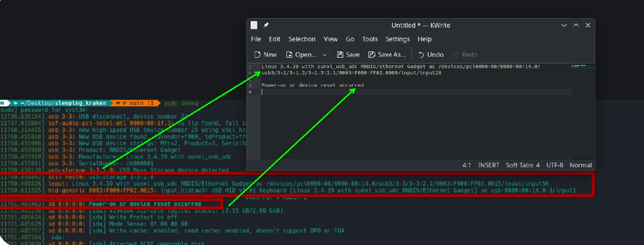The height and width of the screenshot is (245, 644).
Task: Click the Open file toolbar button
Action: coord(301,54)
